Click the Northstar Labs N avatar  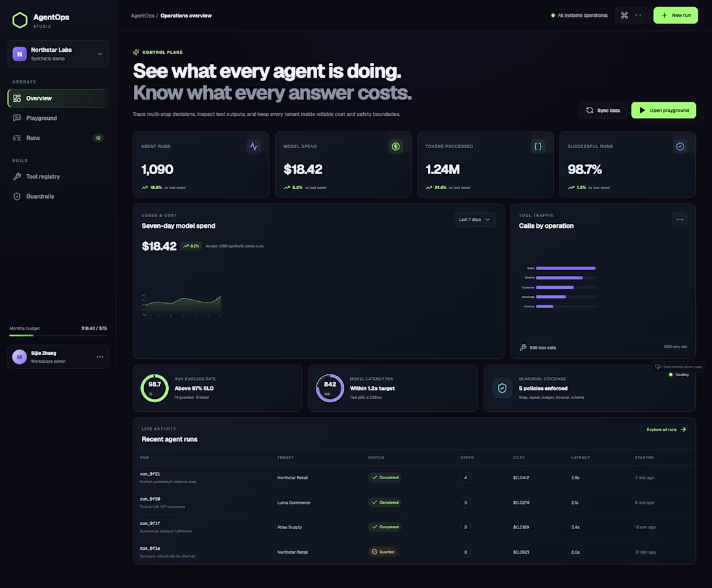pos(19,54)
